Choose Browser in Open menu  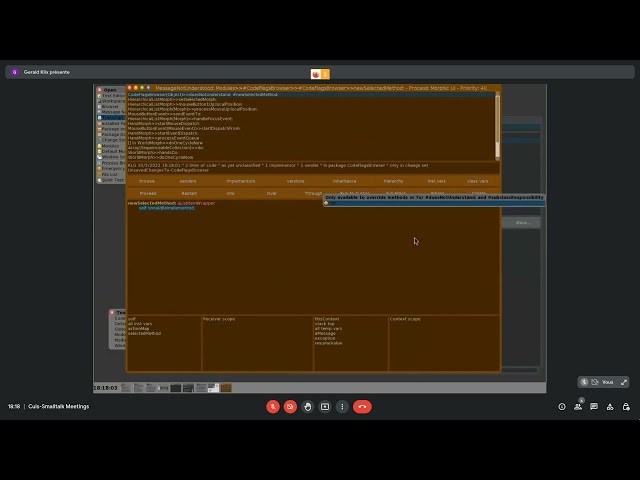[111, 107]
